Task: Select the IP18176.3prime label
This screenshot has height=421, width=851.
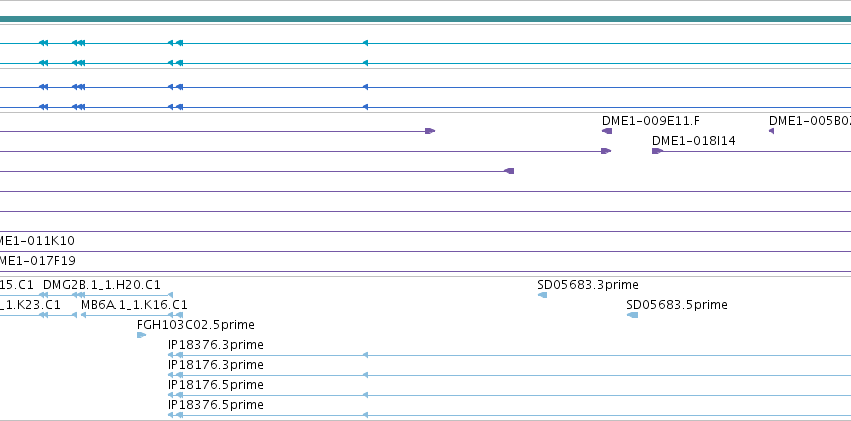Action: click(216, 365)
